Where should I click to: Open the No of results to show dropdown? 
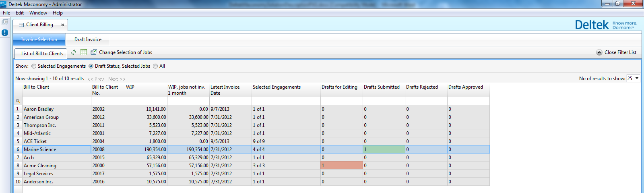[633, 79]
